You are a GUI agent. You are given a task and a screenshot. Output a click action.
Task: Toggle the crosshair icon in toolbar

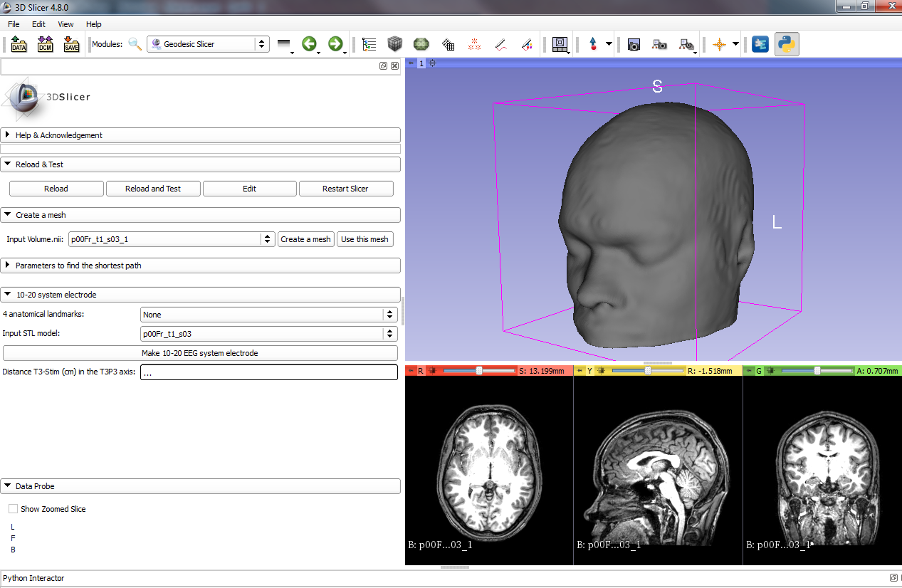[x=719, y=44]
